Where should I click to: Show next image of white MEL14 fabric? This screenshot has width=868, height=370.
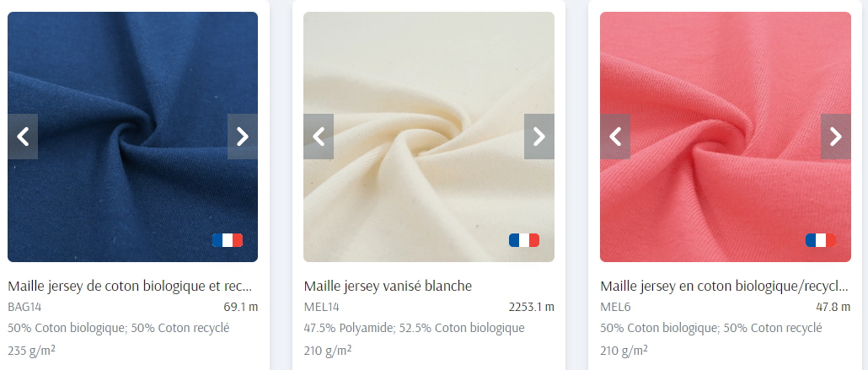(x=539, y=137)
